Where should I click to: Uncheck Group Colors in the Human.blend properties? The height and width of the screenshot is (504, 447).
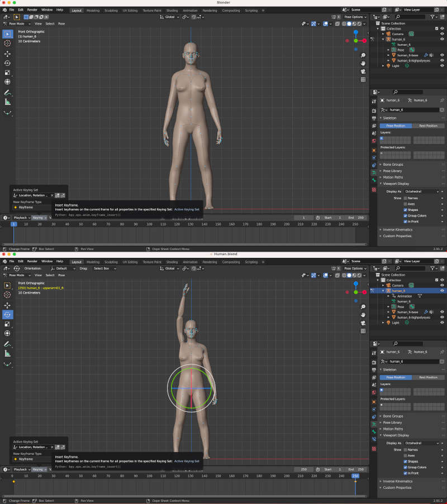click(x=405, y=467)
